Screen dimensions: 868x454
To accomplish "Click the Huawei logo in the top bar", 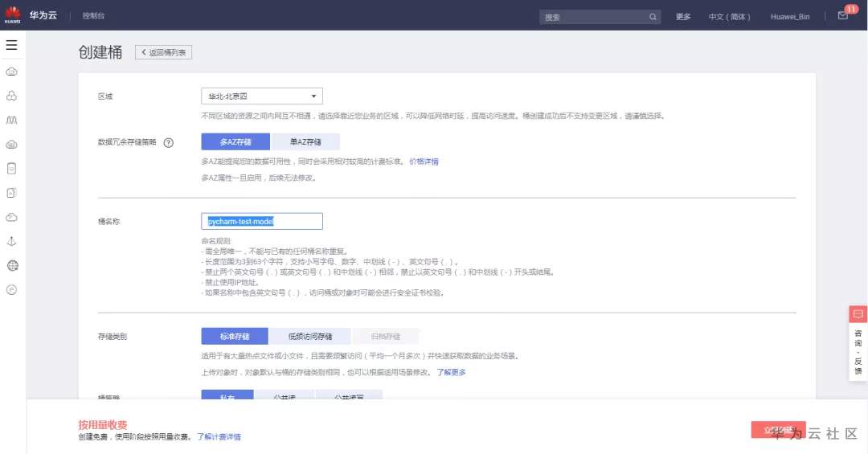I will click(12, 15).
